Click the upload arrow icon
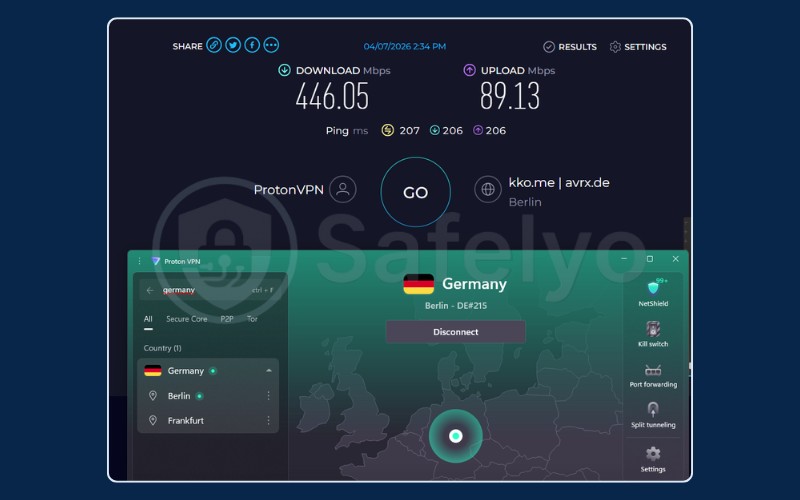The image size is (800, 500). coord(469,70)
